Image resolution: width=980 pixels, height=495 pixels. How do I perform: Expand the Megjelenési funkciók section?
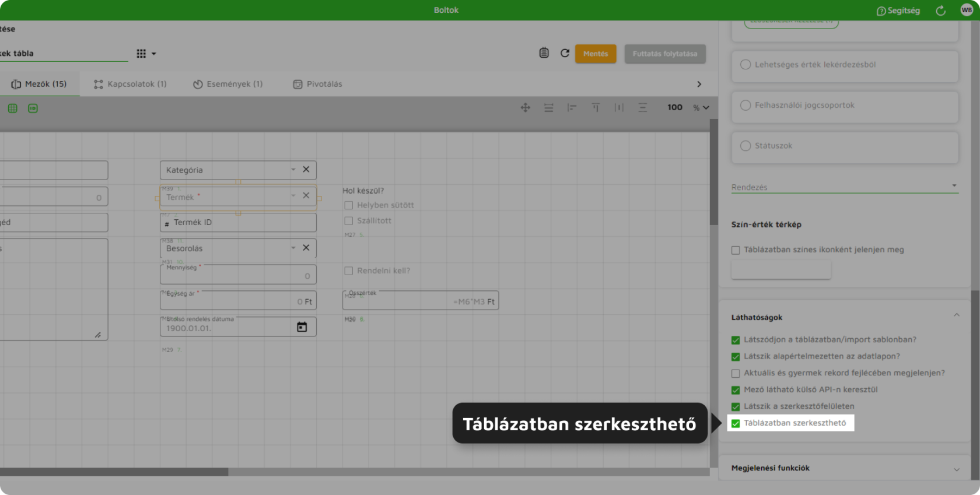[957, 469]
